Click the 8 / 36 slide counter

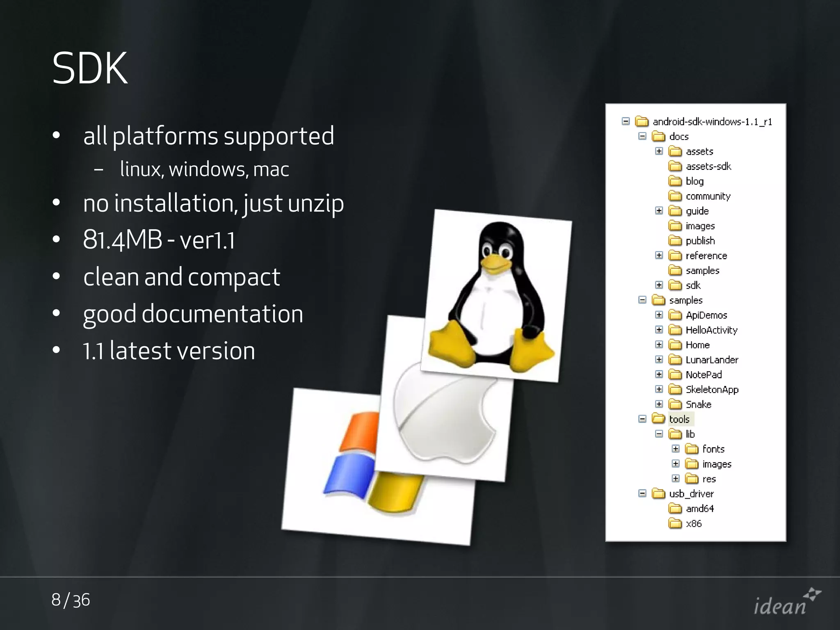[71, 600]
